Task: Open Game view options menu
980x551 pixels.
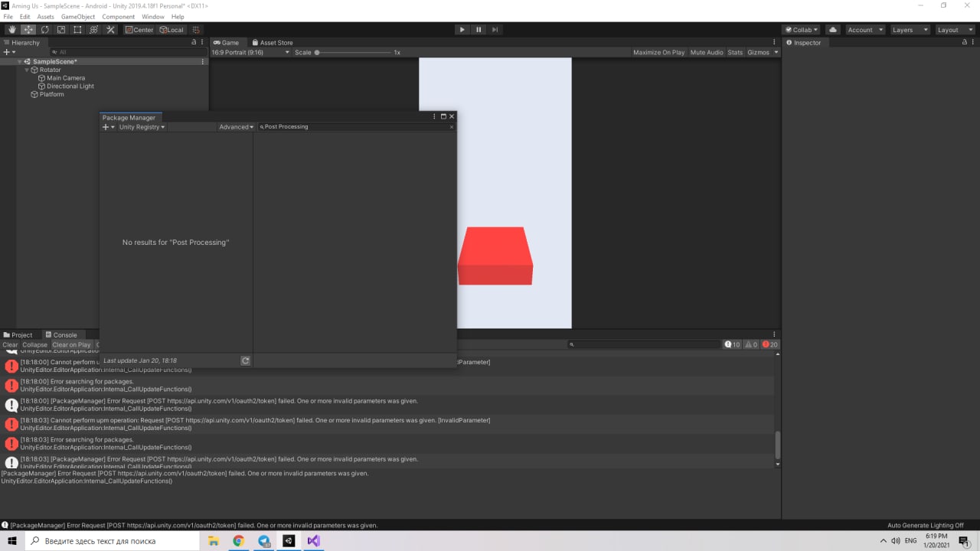Action: click(x=775, y=42)
